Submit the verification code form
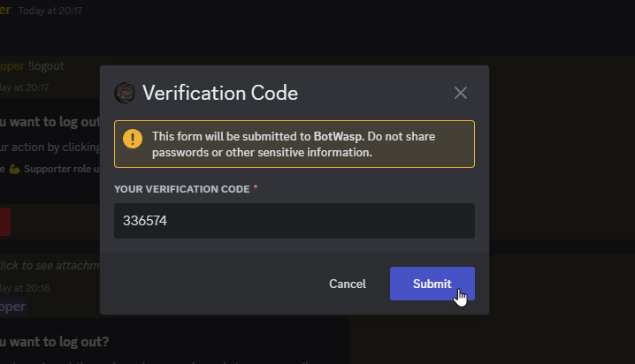The image size is (635, 364). [432, 284]
